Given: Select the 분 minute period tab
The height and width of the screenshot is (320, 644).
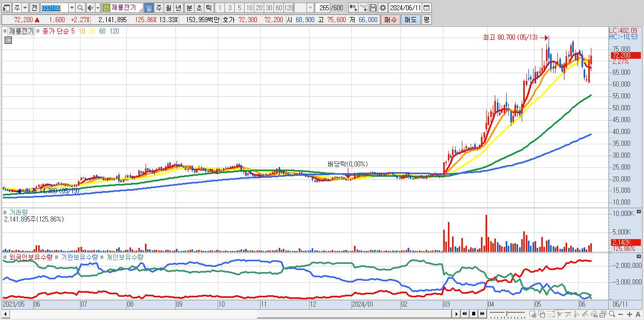Looking at the screenshot, I should pyautogui.click(x=189, y=8).
